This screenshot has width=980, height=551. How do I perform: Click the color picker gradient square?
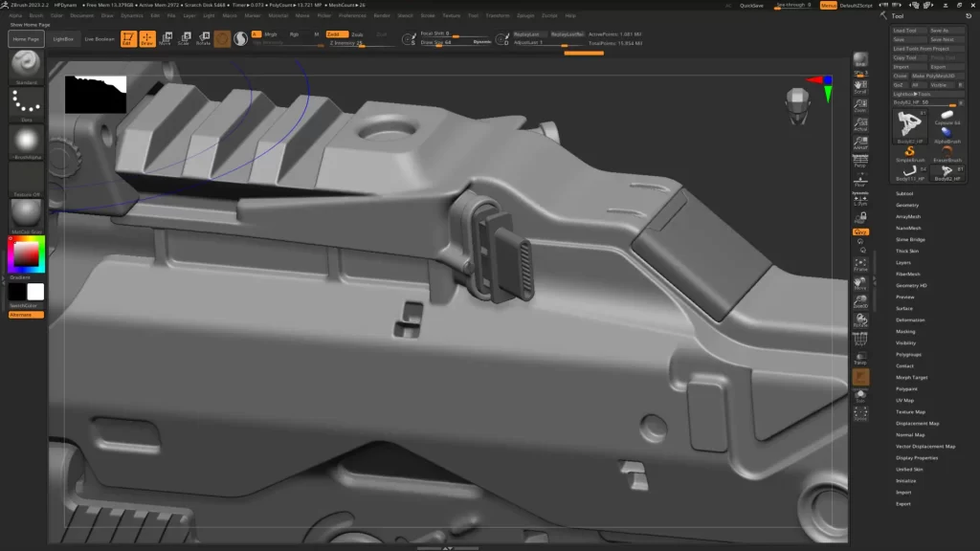[x=26, y=253]
